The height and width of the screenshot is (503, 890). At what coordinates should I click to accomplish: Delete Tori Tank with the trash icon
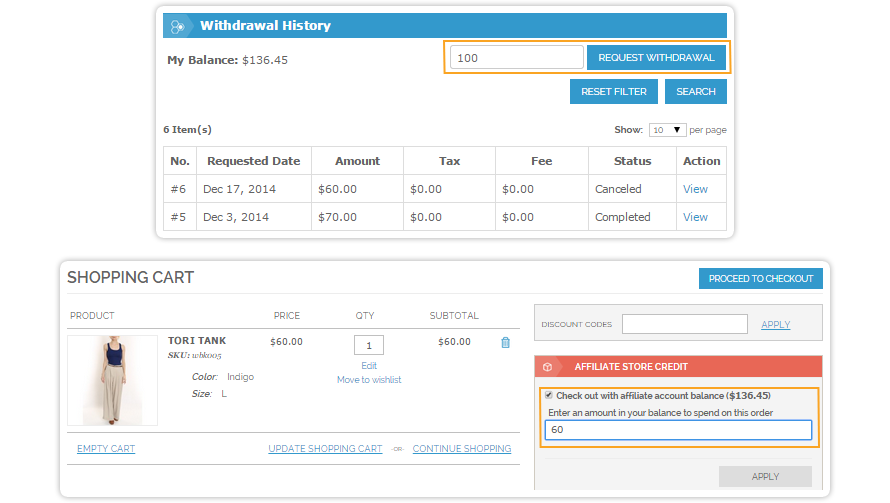pyautogui.click(x=505, y=342)
